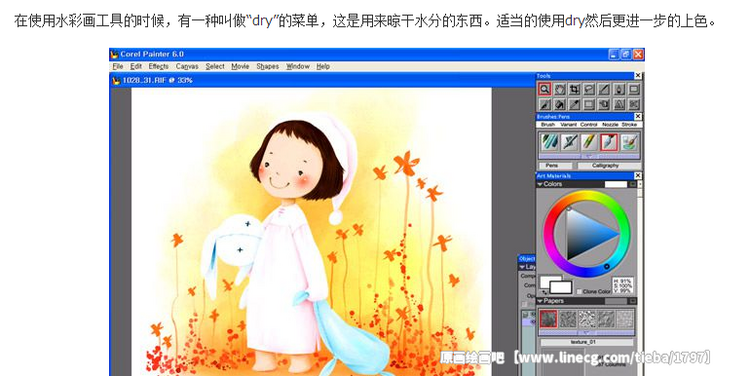Open the Effects menu
The height and width of the screenshot is (376, 750).
(x=158, y=66)
